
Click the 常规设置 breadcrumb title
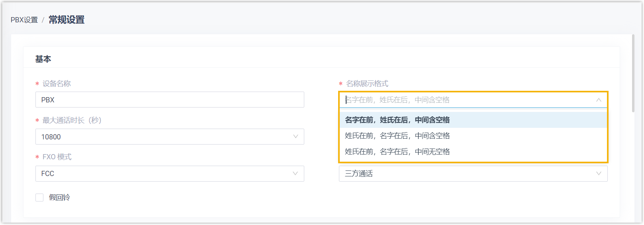pyautogui.click(x=67, y=20)
